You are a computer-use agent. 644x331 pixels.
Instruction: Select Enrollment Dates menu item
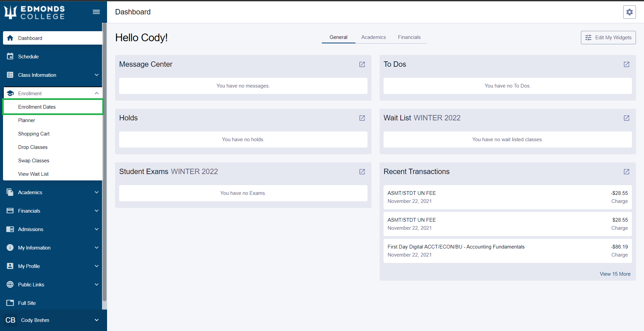coord(53,107)
